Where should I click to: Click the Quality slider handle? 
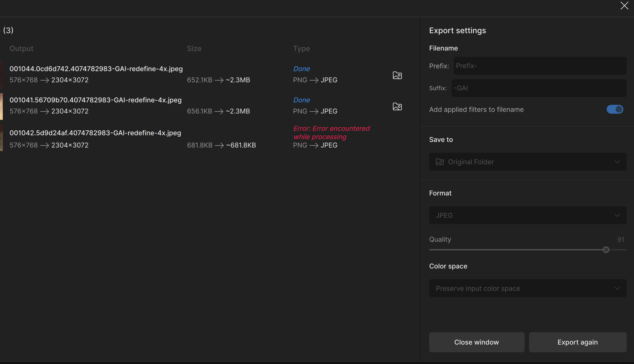click(606, 250)
